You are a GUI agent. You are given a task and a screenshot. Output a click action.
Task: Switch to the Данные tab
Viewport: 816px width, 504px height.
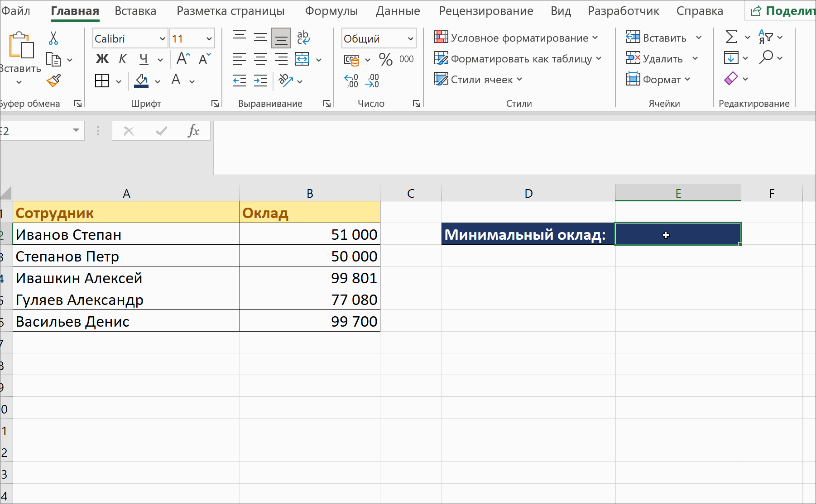(398, 11)
